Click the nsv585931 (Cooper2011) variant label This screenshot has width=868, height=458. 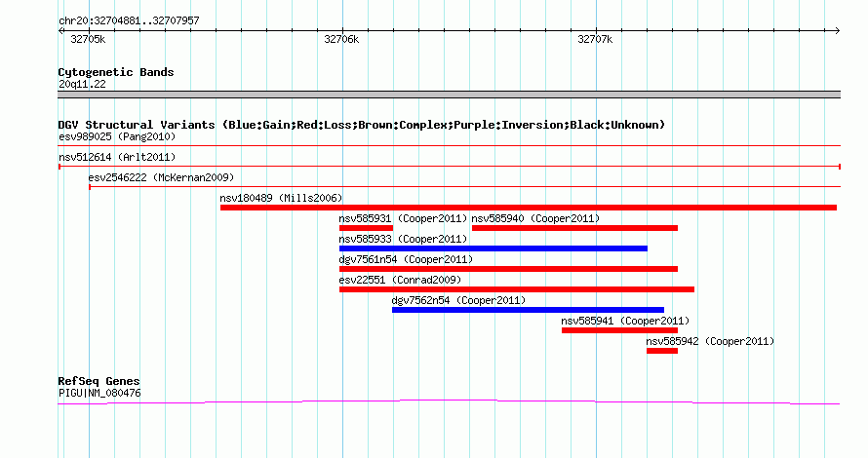[403, 218]
